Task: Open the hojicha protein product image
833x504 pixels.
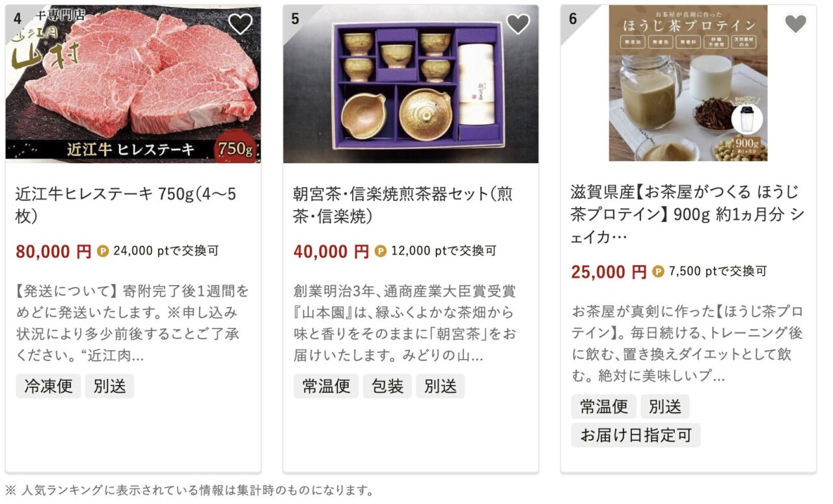Action: coord(689,83)
